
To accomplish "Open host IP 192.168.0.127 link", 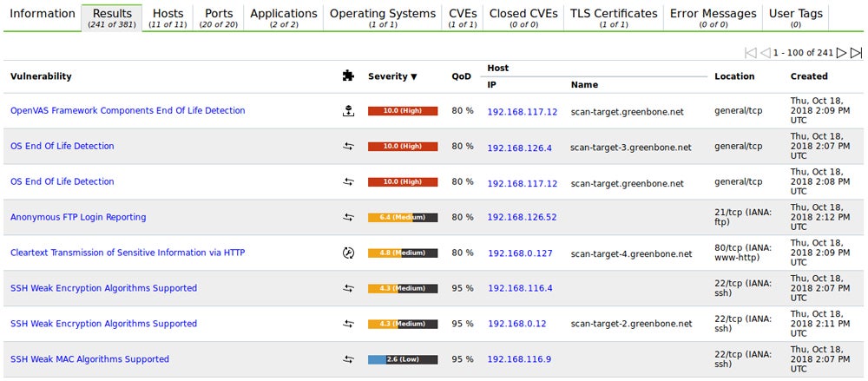I will 520,253.
